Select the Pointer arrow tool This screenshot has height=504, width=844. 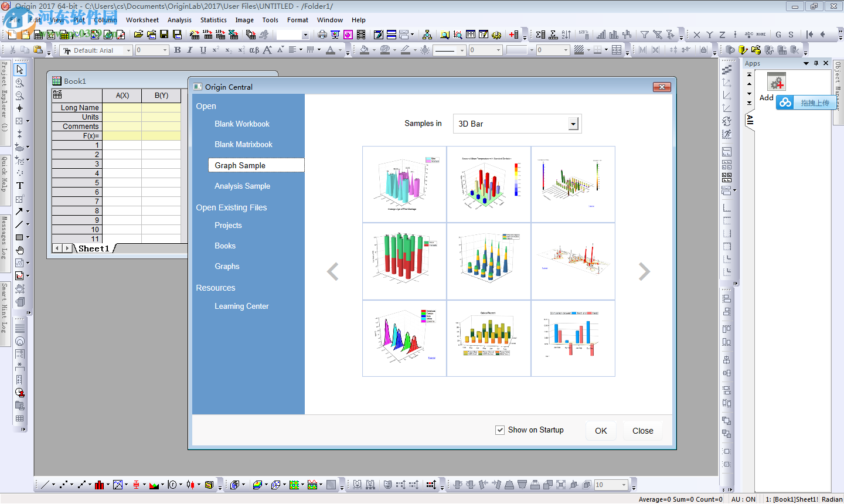click(20, 70)
